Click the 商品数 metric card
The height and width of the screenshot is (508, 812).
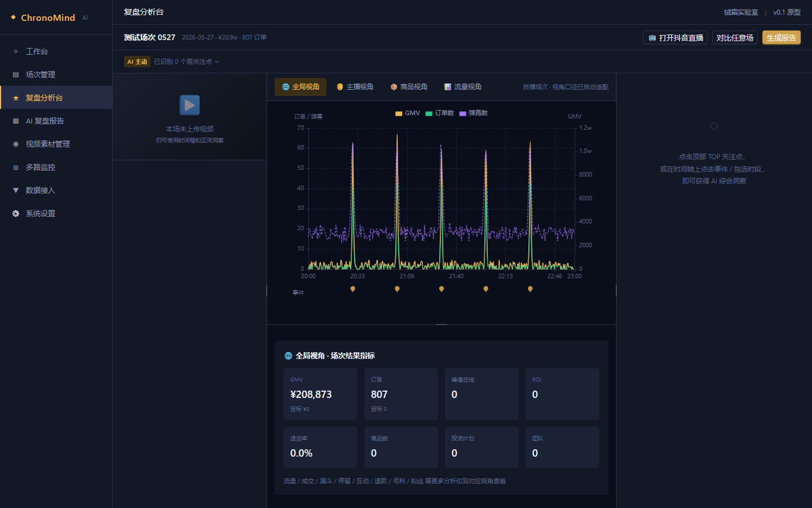(x=401, y=447)
